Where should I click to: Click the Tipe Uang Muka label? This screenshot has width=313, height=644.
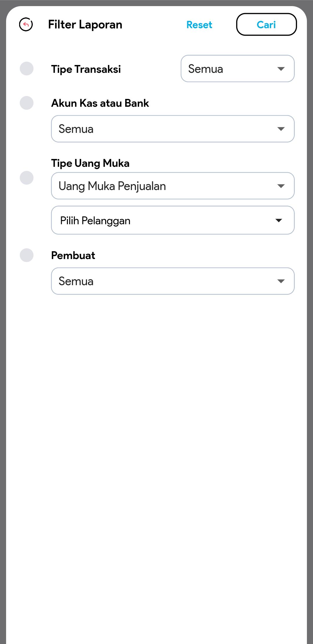point(90,163)
